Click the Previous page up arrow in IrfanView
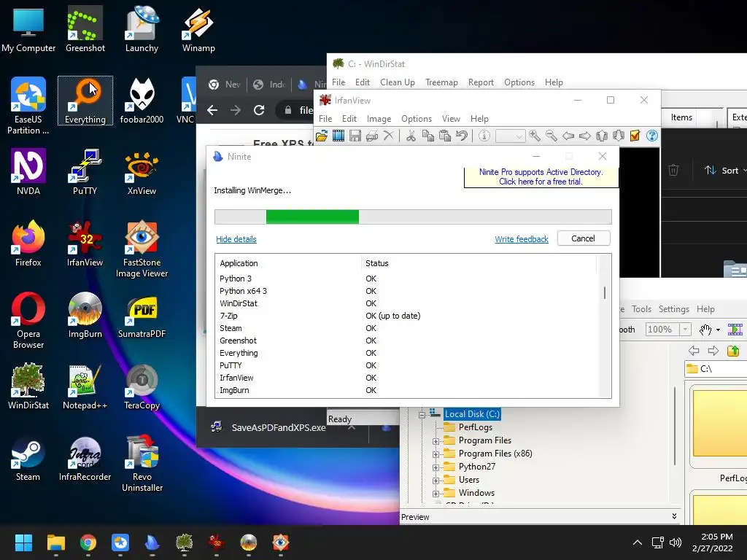747x560 pixels. 602,136
